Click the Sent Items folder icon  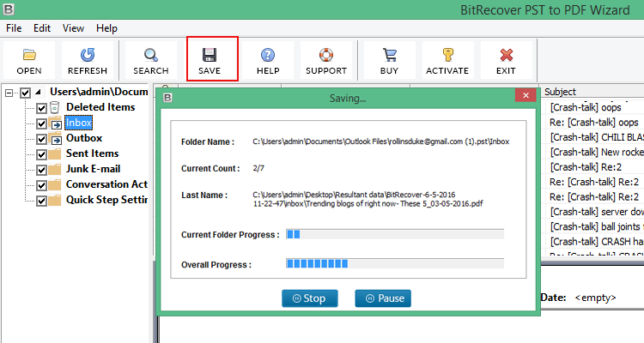tap(55, 154)
